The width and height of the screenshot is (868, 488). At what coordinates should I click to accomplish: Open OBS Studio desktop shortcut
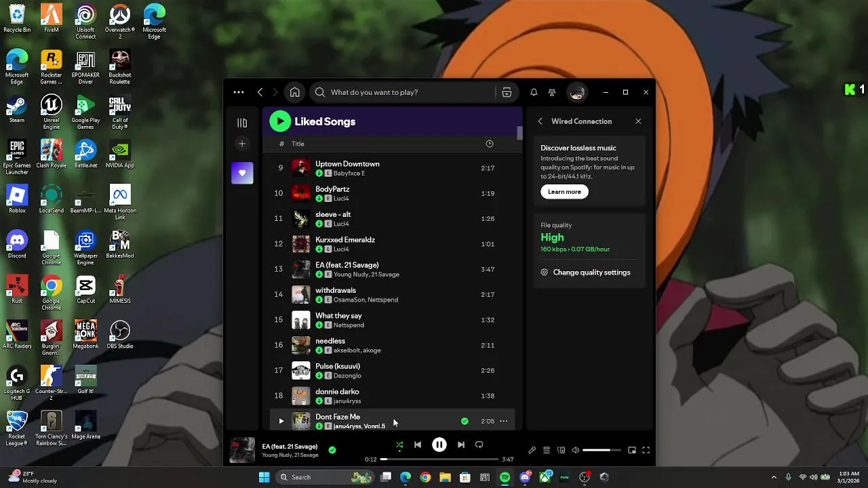point(120,335)
